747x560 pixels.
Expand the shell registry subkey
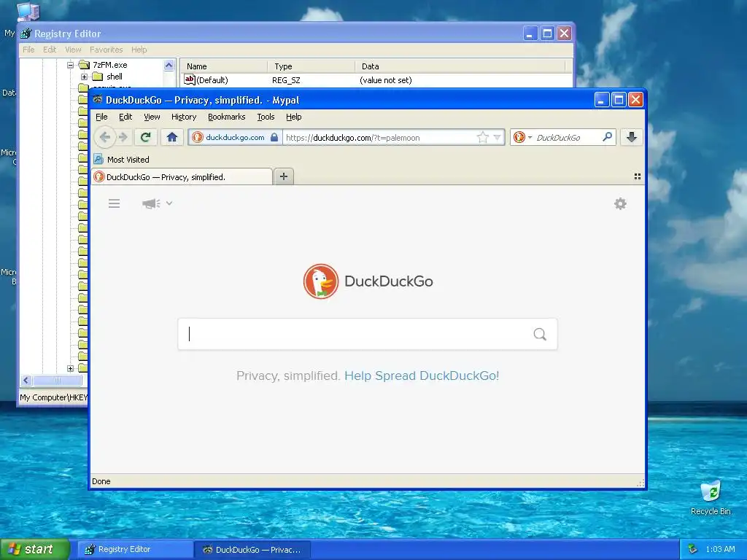[85, 77]
